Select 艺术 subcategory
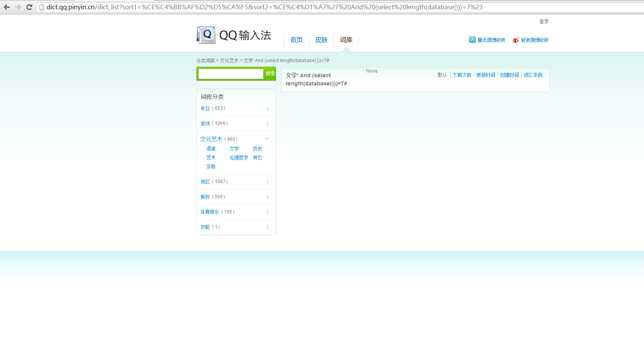644x345 pixels. click(x=211, y=158)
